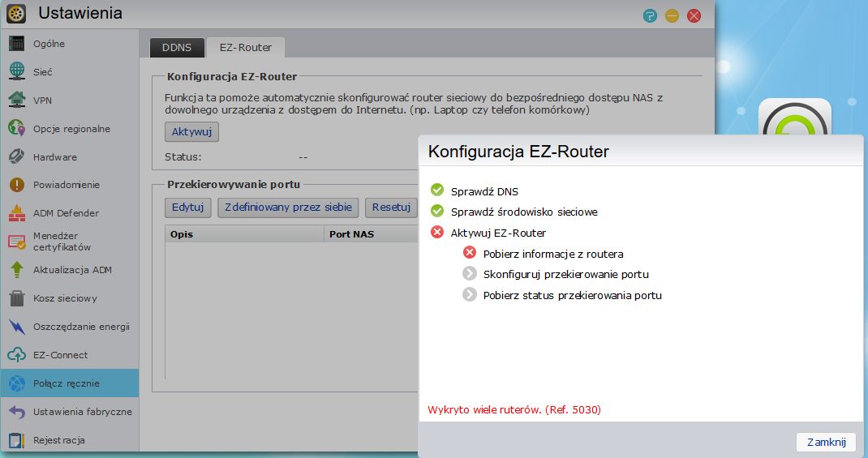Click the Ustawienia app gear icon

pyautogui.click(x=16, y=13)
